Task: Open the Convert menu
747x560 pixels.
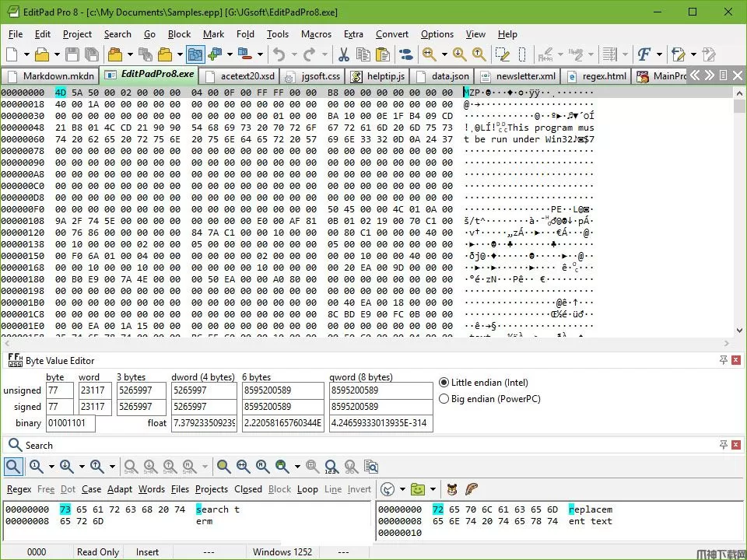Action: 392,34
